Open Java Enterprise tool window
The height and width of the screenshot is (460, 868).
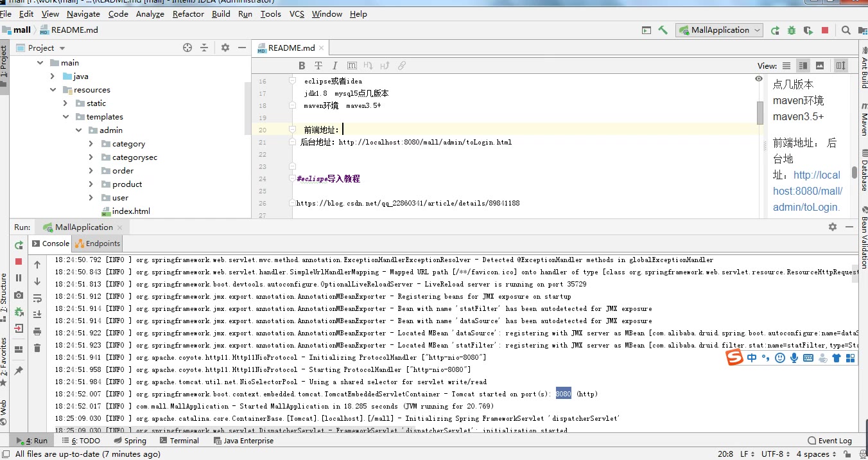click(243, 441)
